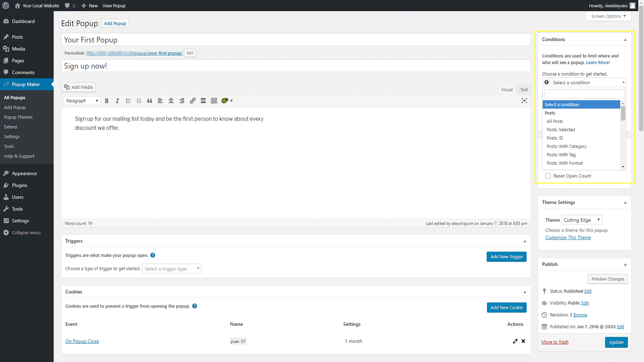Open the Paragraph format dropdown
The height and width of the screenshot is (362, 644).
82,101
